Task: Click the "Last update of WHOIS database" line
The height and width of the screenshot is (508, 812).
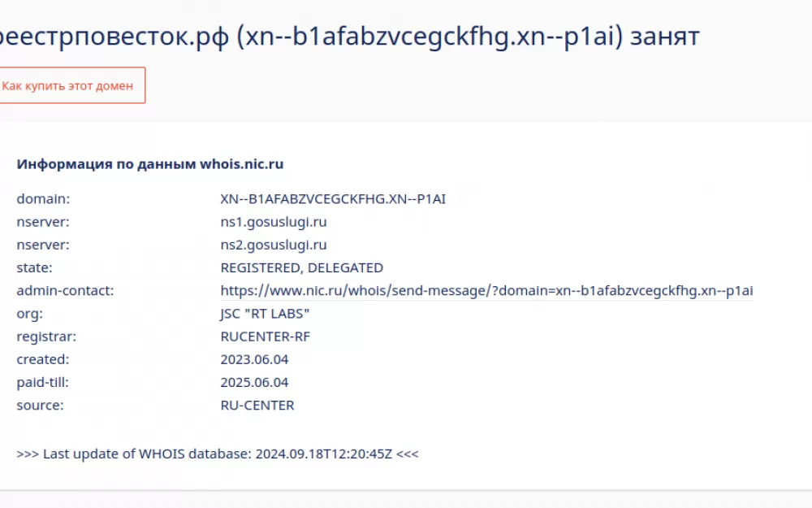Action: click(x=218, y=454)
